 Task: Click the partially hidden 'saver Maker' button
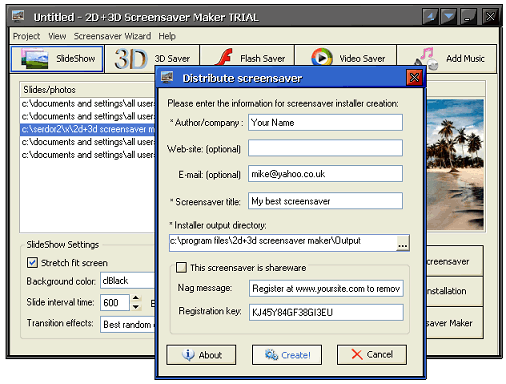coord(454,323)
